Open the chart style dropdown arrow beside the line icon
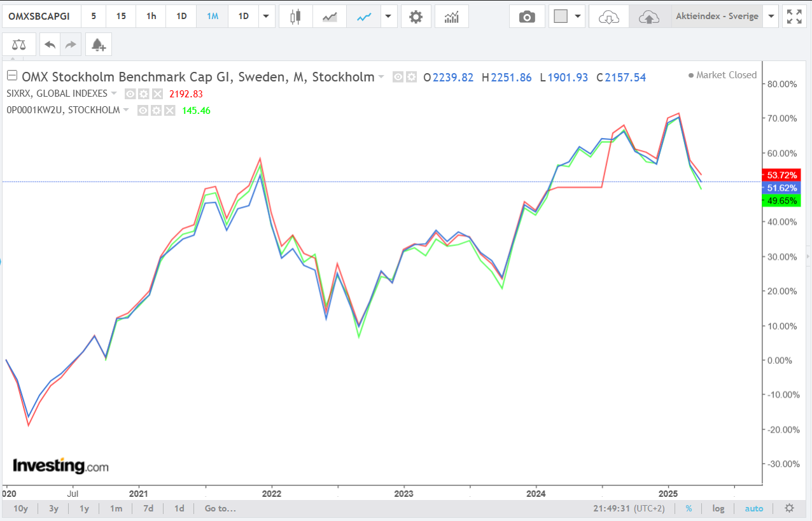Viewport: 812px width, 521px height. (389, 17)
